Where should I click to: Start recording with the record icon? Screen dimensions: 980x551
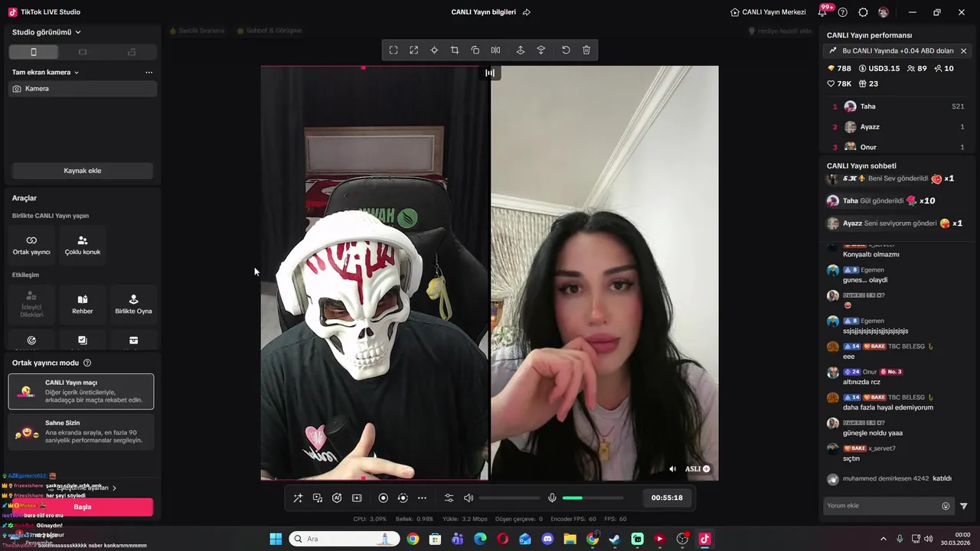pyautogui.click(x=384, y=497)
